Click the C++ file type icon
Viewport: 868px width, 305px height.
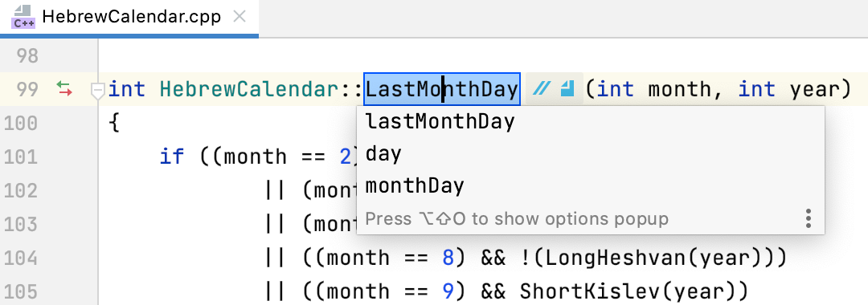click(x=23, y=17)
